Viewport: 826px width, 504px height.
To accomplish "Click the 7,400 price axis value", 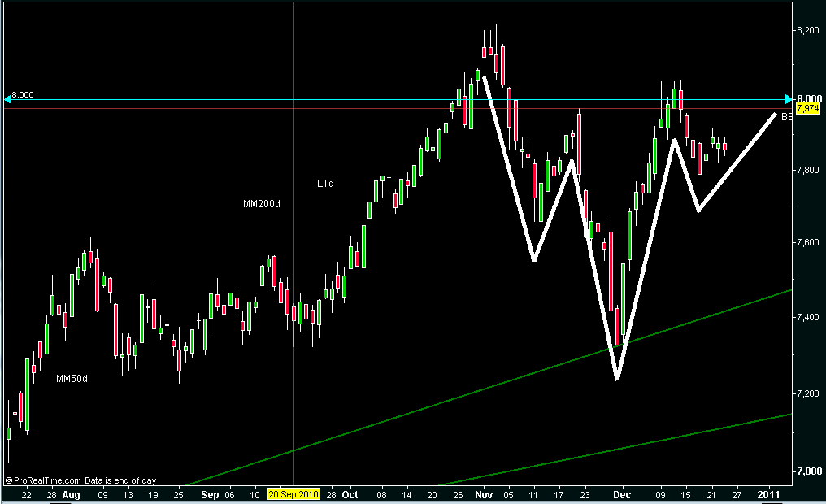I will [809, 317].
